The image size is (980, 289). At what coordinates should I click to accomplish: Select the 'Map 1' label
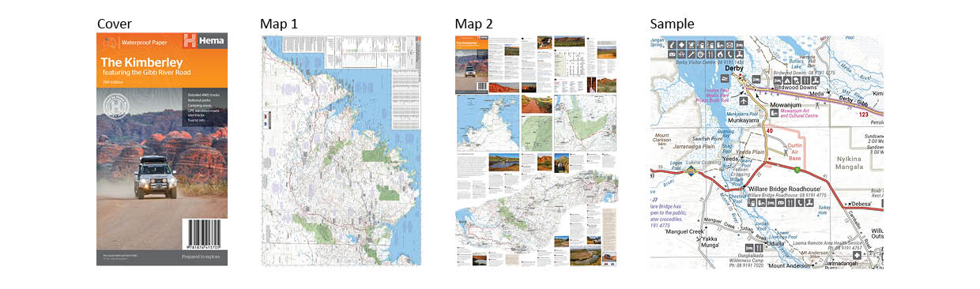279,24
